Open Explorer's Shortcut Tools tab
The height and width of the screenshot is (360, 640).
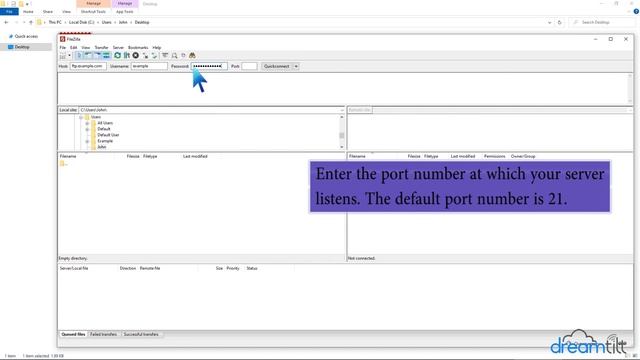93,12
